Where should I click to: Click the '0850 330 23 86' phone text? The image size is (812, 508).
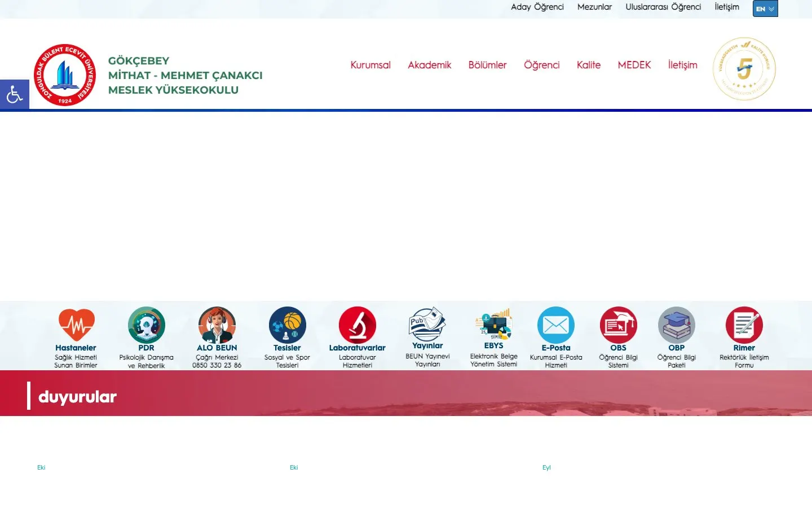tap(217, 365)
